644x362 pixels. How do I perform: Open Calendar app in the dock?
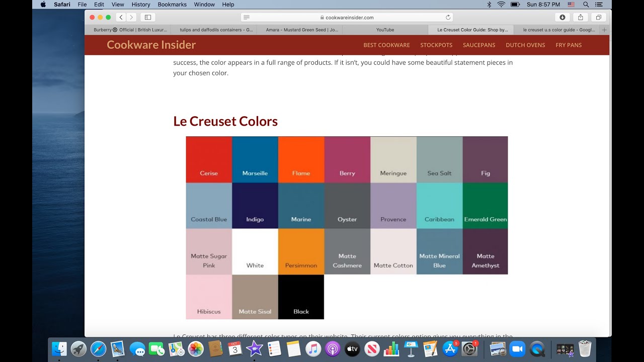click(235, 348)
